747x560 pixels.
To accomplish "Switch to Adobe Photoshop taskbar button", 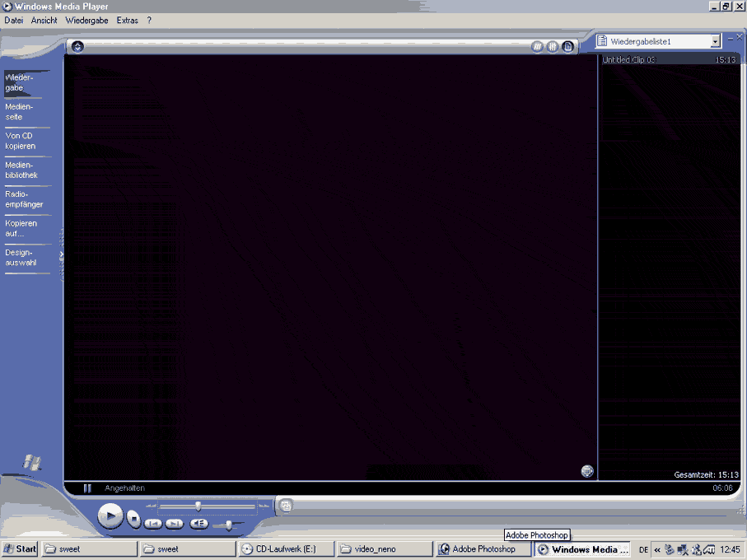I will click(483, 549).
